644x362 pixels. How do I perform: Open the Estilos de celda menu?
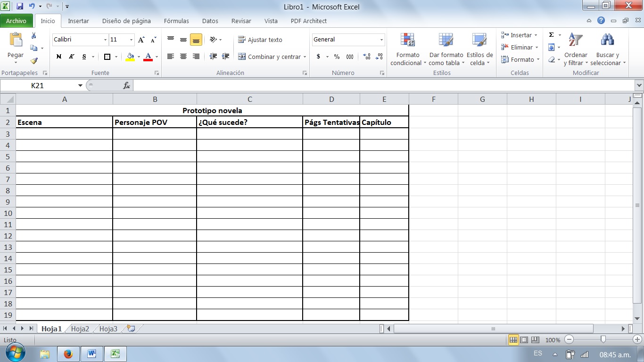(x=479, y=49)
